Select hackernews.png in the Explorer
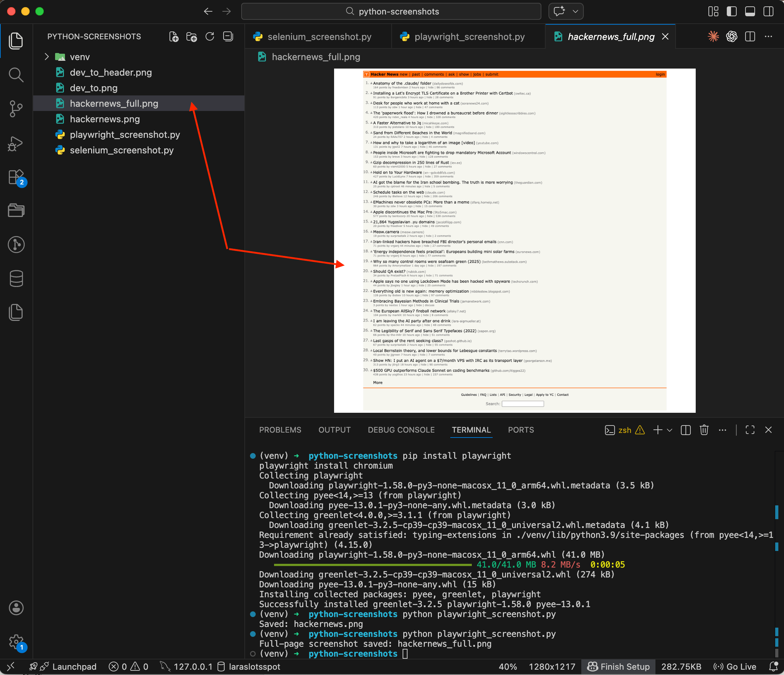This screenshot has height=675, width=784. pyautogui.click(x=105, y=119)
